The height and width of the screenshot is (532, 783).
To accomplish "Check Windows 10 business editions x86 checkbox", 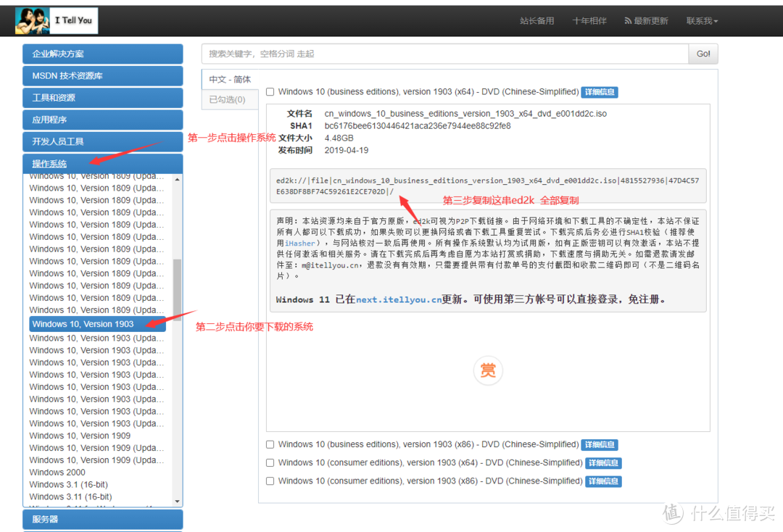I will (270, 445).
